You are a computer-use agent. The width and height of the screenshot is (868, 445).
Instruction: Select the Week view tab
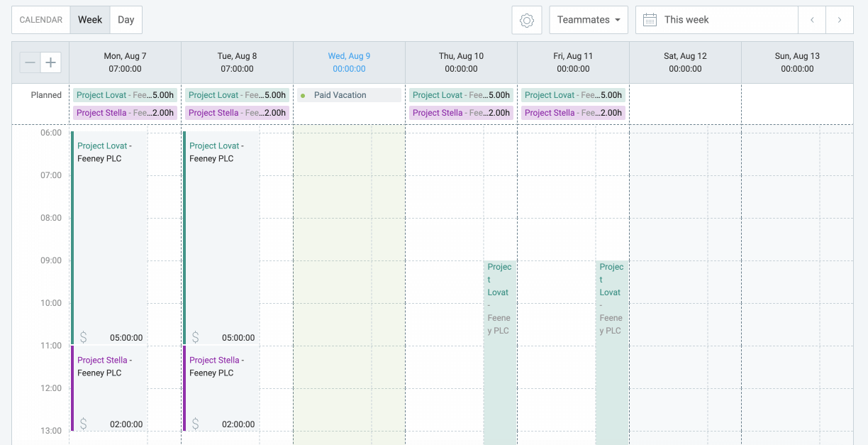(x=89, y=19)
